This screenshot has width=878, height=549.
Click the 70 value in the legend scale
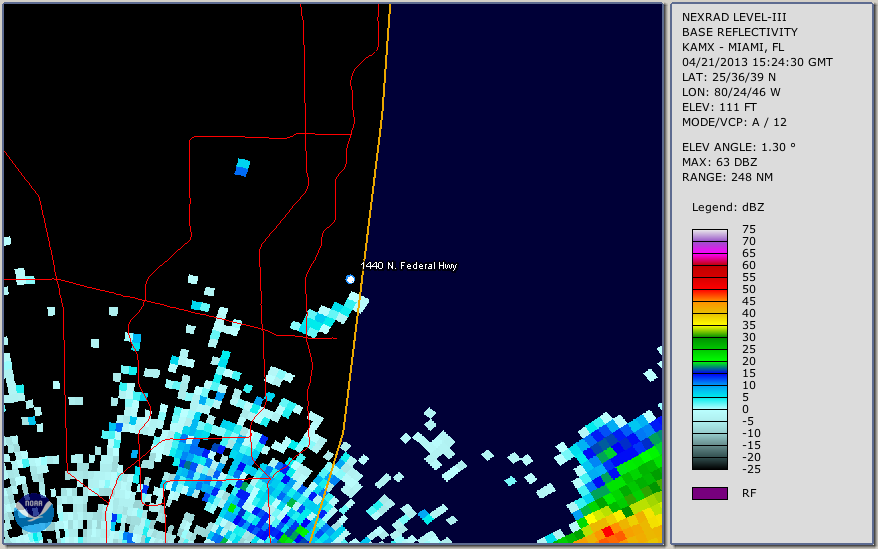[749, 241]
